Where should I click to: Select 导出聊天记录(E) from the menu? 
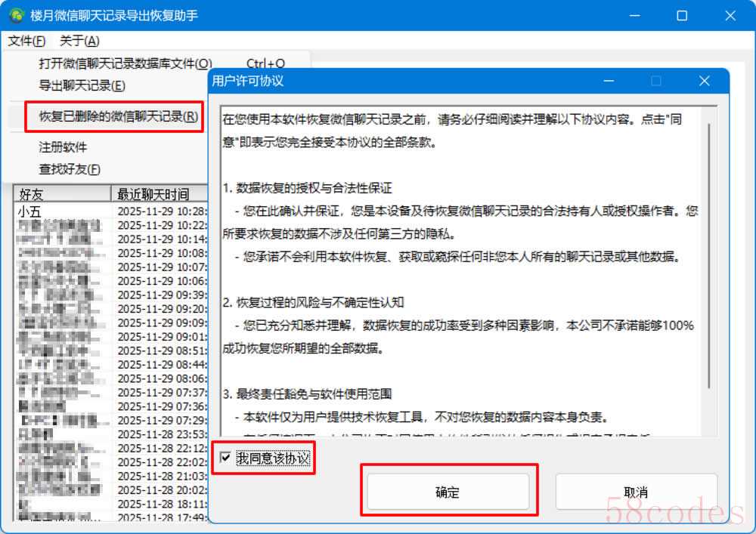[x=82, y=85]
